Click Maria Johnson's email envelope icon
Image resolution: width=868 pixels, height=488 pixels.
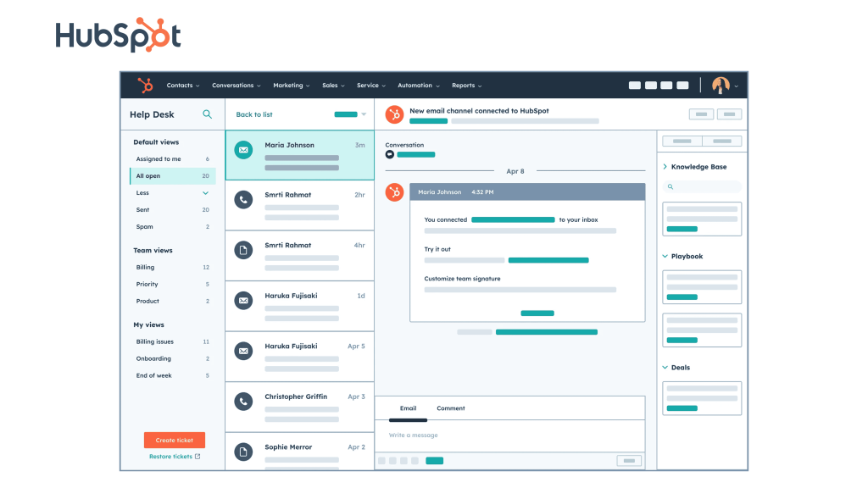(x=243, y=150)
